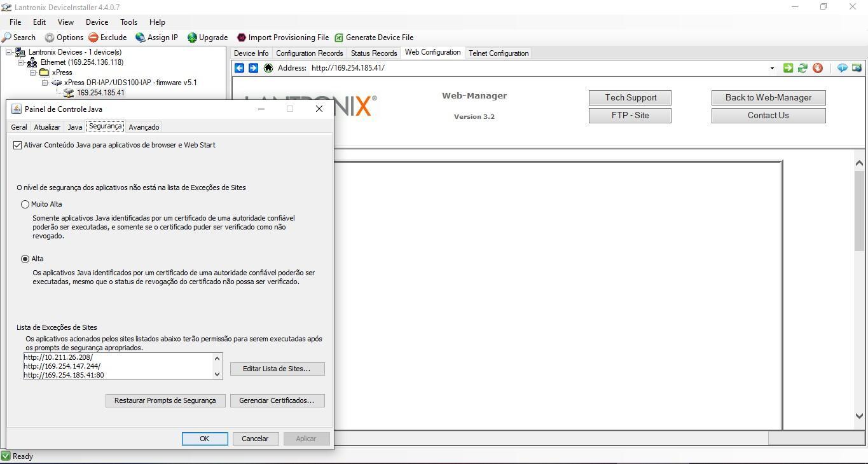Click the FTP - Site button
Viewport: 868px width, 464px height.
(630, 115)
